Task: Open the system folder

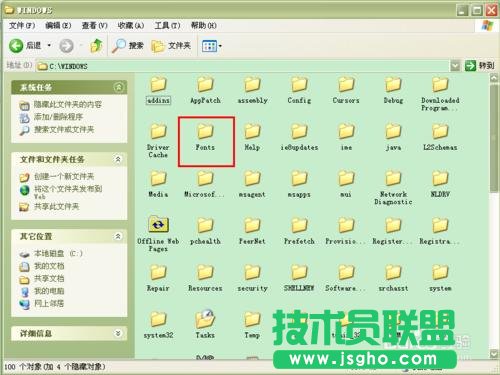Action: point(440,278)
